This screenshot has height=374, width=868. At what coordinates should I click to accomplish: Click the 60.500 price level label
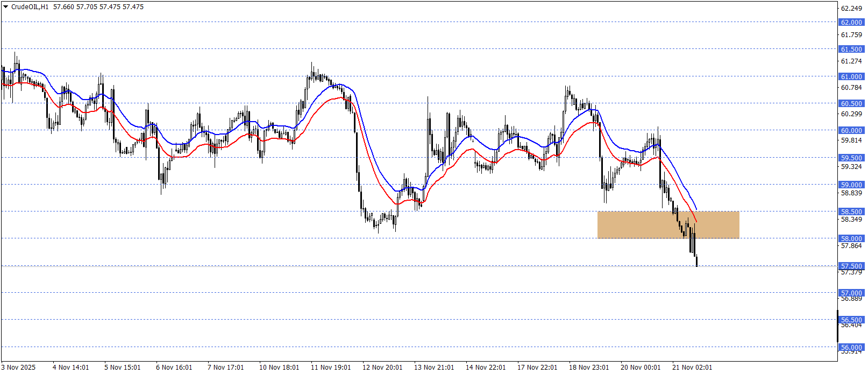pos(851,103)
